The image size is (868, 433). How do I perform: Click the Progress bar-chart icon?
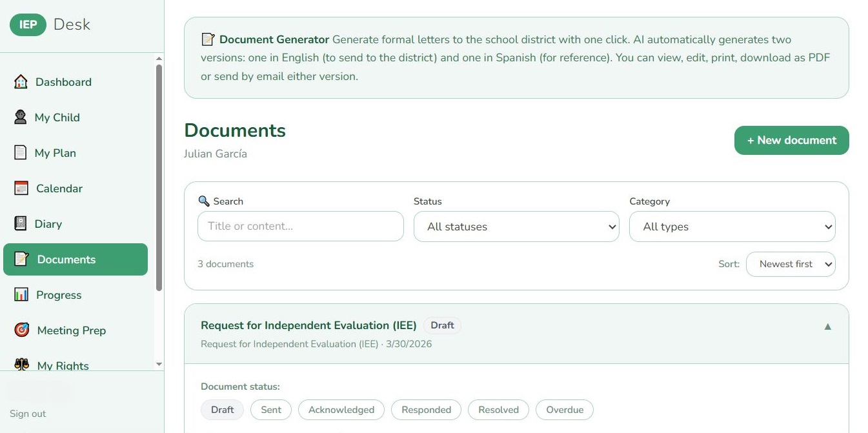21,295
